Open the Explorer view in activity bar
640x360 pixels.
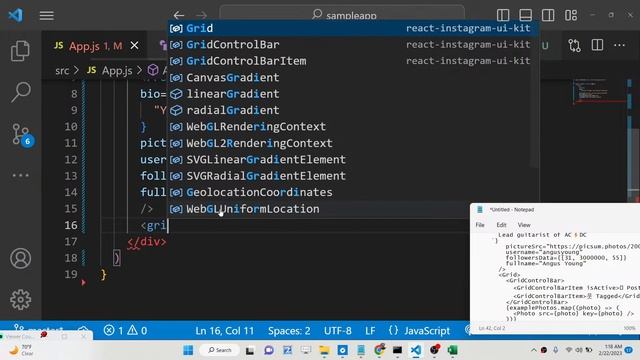tap(20, 51)
